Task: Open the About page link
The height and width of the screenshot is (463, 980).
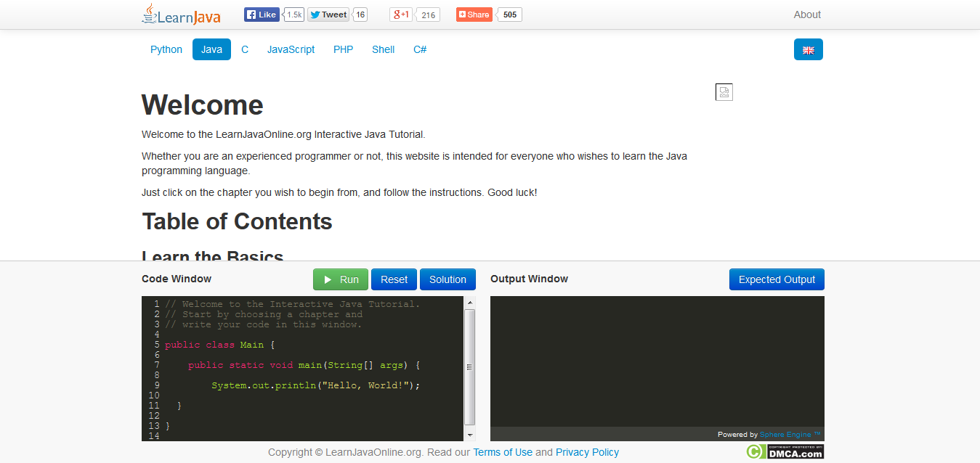Action: [x=806, y=15]
